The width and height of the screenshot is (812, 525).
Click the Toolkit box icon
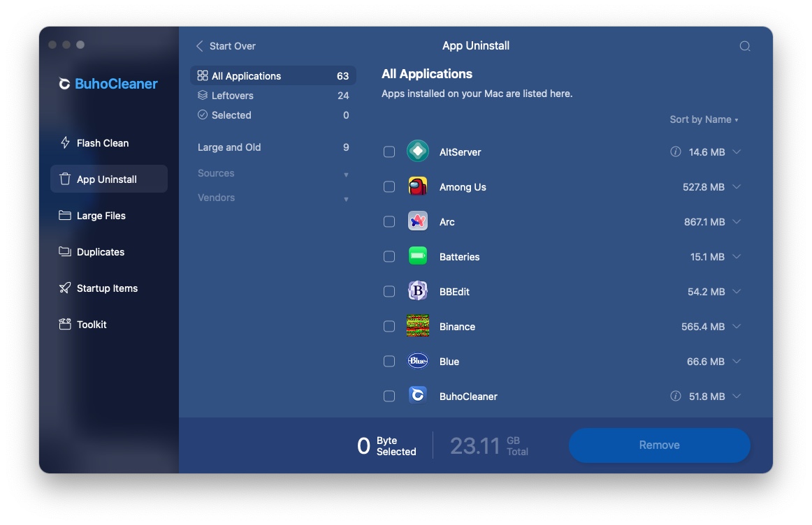click(65, 324)
